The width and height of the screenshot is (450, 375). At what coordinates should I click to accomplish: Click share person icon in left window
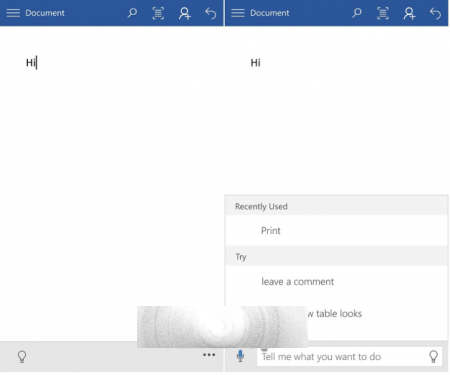coord(185,13)
